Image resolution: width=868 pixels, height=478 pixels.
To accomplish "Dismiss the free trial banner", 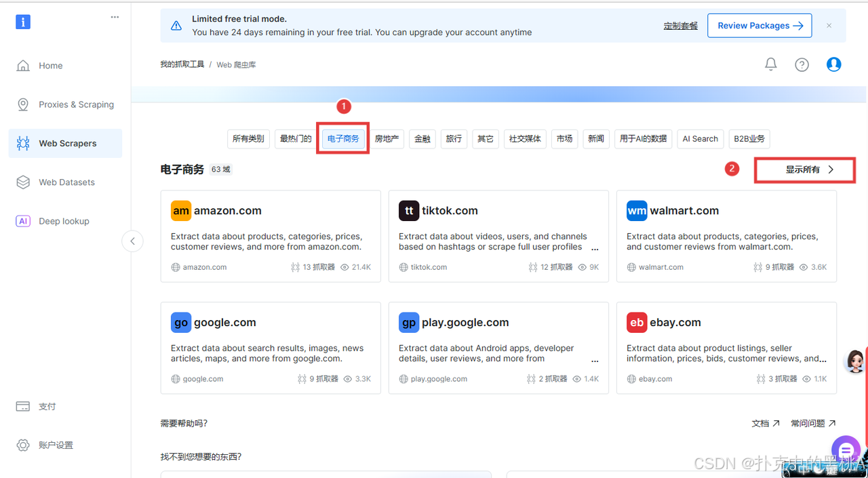I will (829, 26).
